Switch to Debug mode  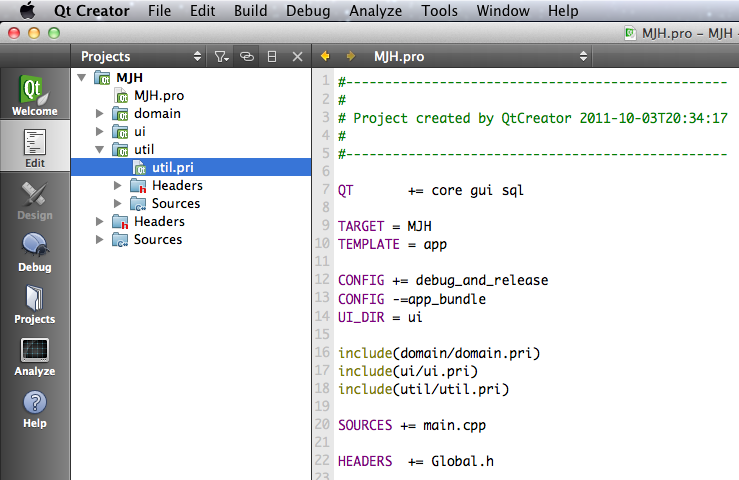point(34,252)
